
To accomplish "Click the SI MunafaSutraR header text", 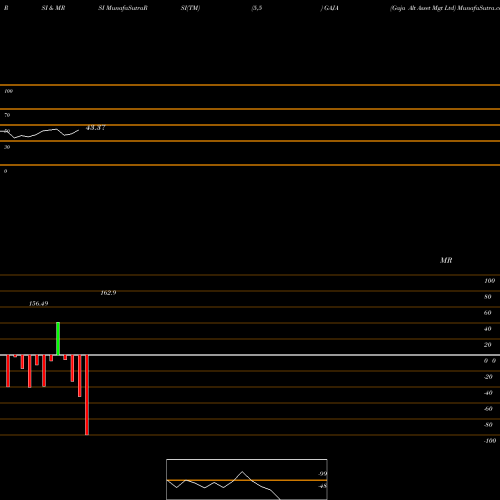I will (123, 8).
